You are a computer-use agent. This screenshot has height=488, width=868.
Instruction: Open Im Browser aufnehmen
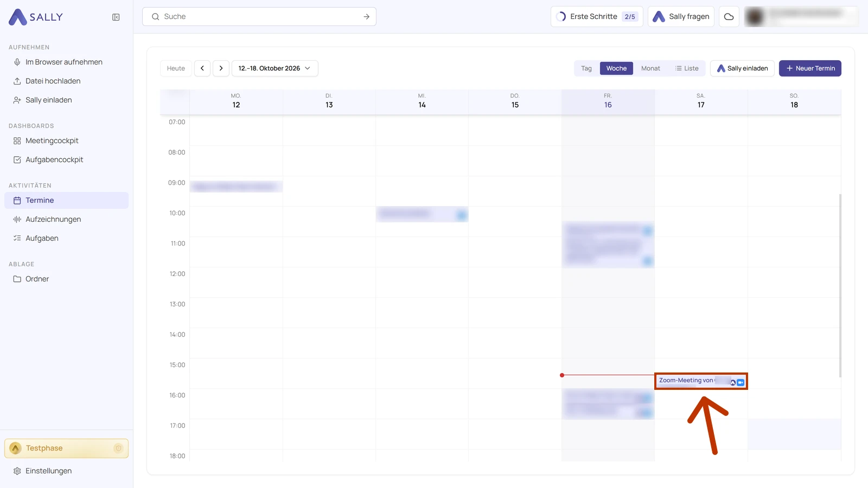66,62
